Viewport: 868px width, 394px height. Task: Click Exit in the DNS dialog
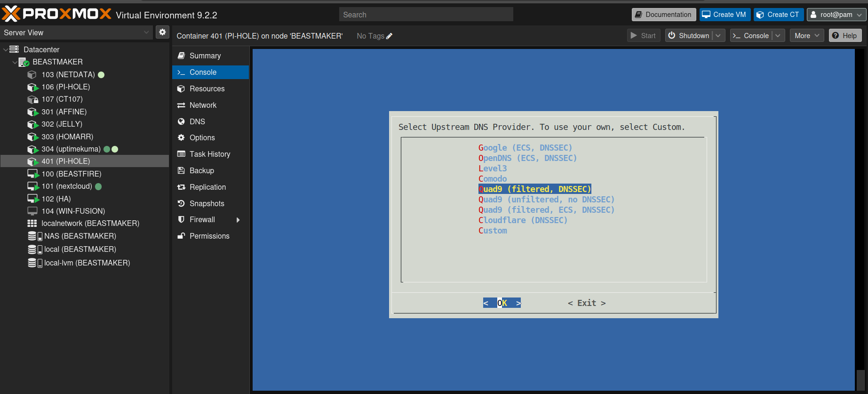(x=587, y=303)
